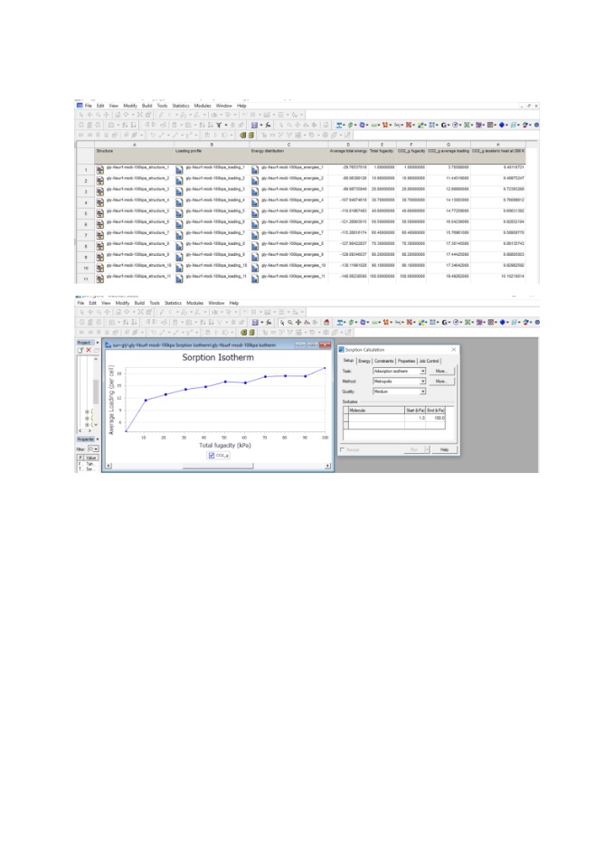Open the Build menu in the isotherm window
This screenshot has height=868, width=614.
click(139, 304)
